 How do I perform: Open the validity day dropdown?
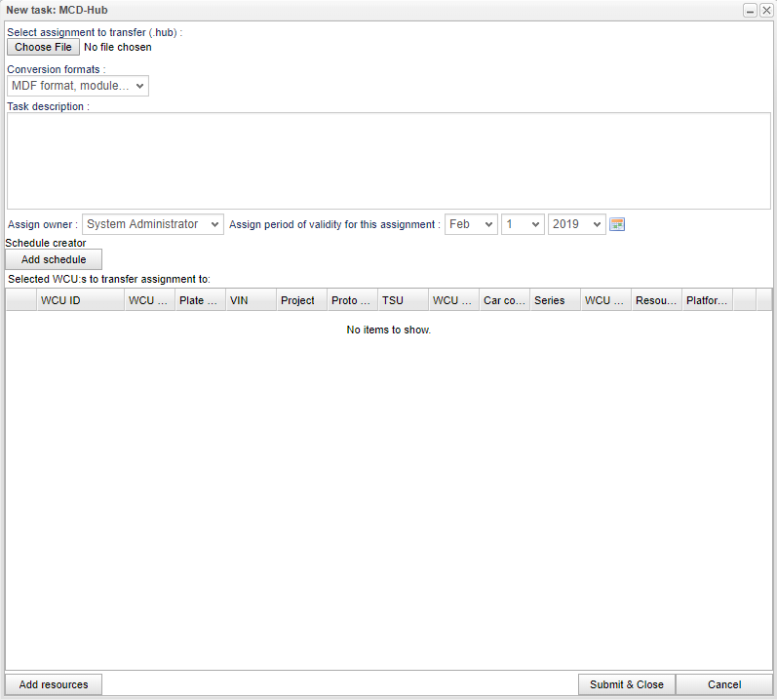(x=523, y=224)
